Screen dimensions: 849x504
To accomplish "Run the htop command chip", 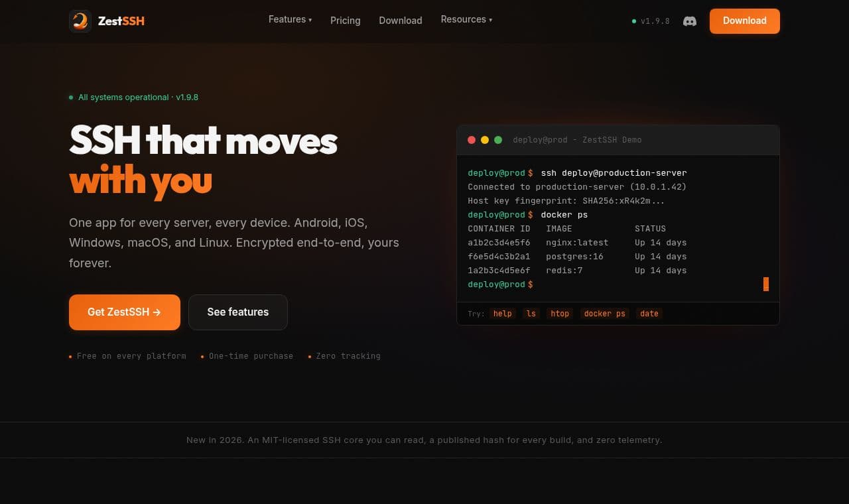I will 560,314.
